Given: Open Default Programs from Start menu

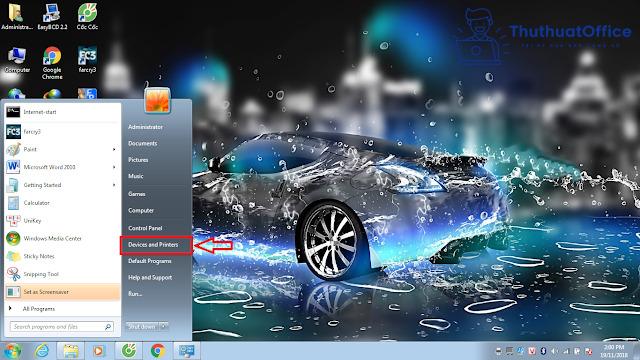Looking at the screenshot, I should [x=149, y=261].
